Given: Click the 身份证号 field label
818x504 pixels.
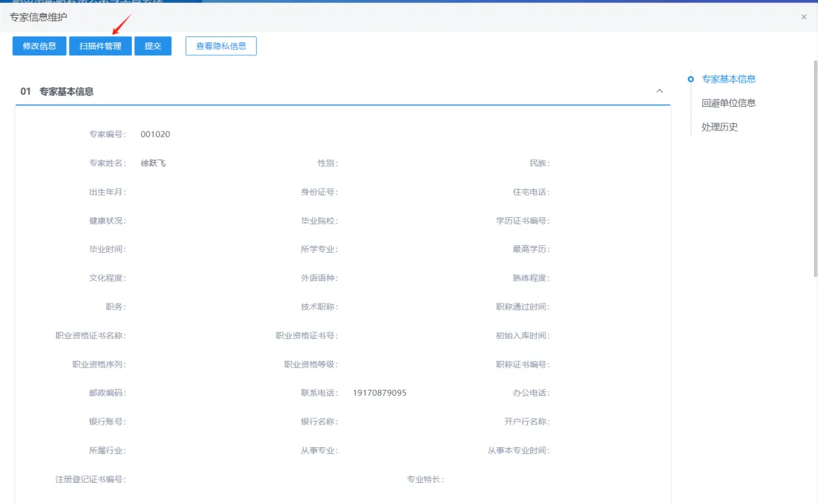Looking at the screenshot, I should click(x=319, y=192).
